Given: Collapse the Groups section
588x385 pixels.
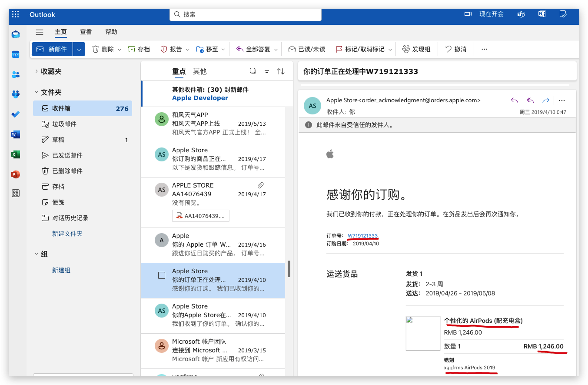Looking at the screenshot, I should coord(37,254).
